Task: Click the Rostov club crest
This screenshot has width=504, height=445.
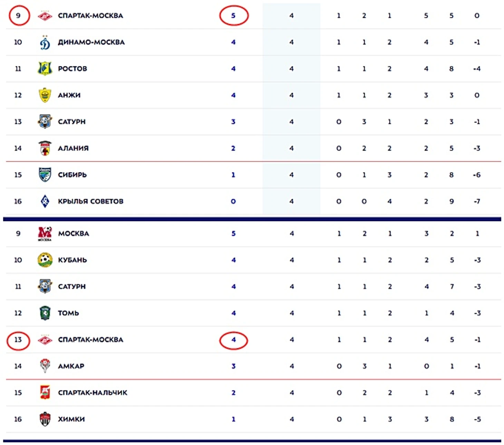Action: click(45, 69)
